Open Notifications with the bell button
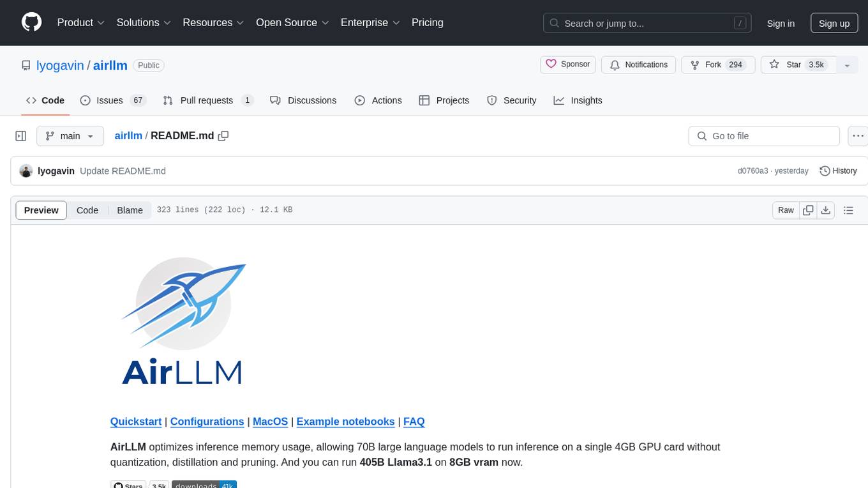868x488 pixels. click(x=639, y=65)
